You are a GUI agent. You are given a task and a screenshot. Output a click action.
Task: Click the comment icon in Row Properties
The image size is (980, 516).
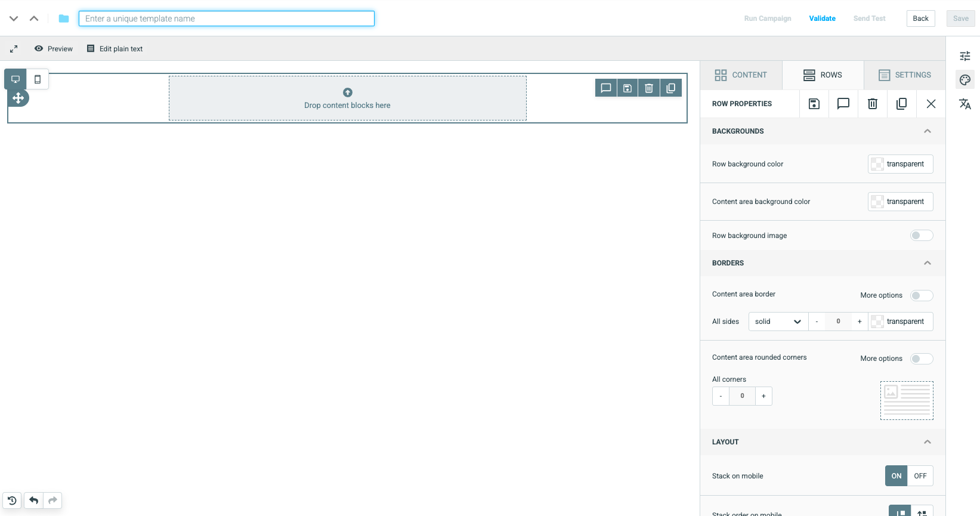click(843, 104)
